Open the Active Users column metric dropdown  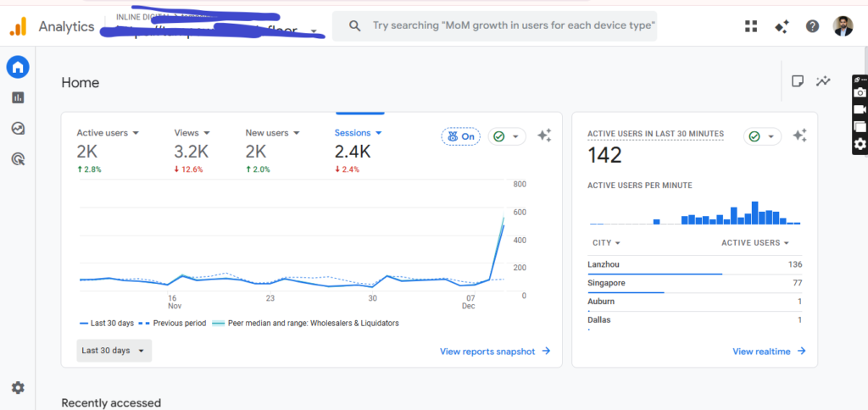(755, 243)
